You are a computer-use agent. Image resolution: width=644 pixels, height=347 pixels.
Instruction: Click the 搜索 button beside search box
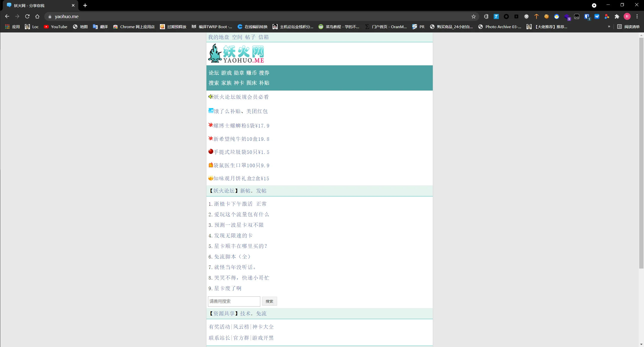[x=269, y=301]
